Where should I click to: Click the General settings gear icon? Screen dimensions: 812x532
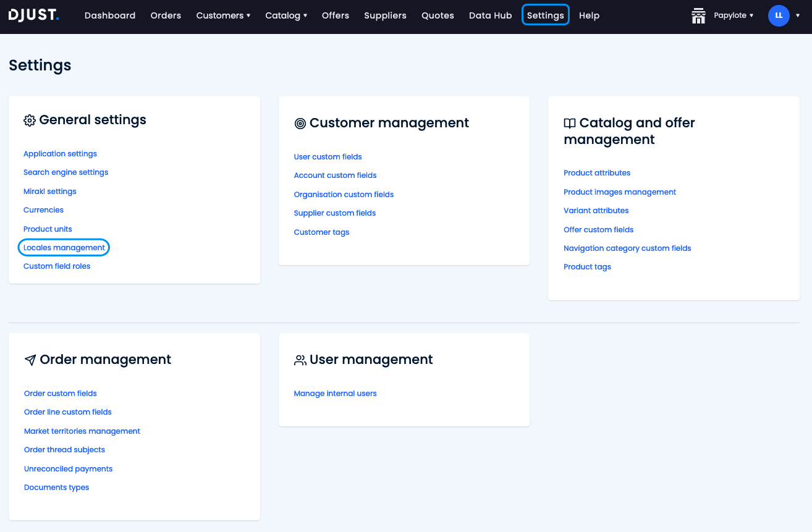pyautogui.click(x=30, y=120)
